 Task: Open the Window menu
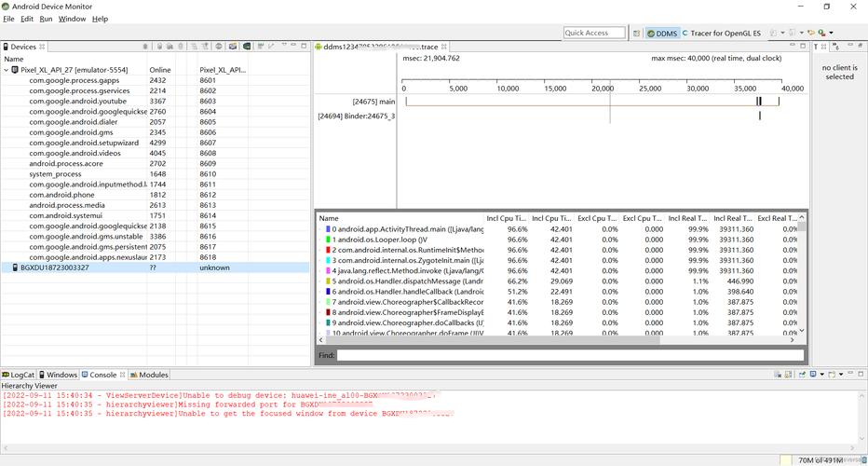[72, 19]
